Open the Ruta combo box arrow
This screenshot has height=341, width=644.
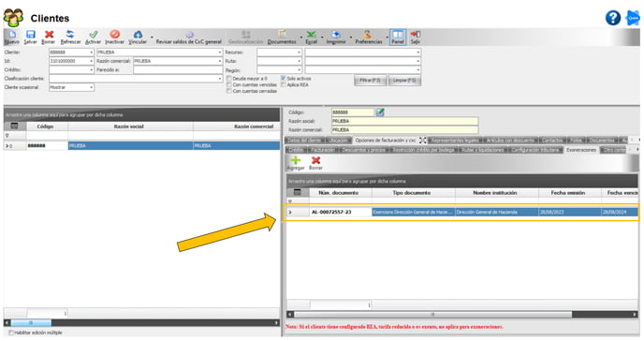pyautogui.click(x=299, y=61)
